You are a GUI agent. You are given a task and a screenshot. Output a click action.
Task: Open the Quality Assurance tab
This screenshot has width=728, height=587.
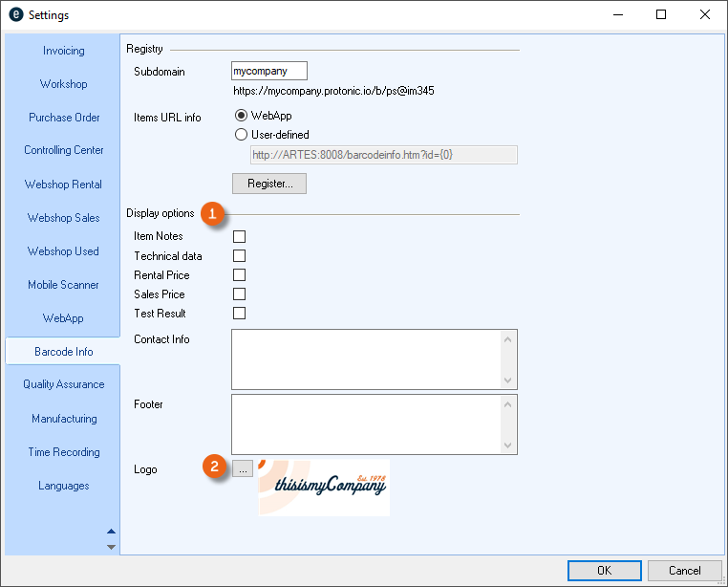pos(63,384)
